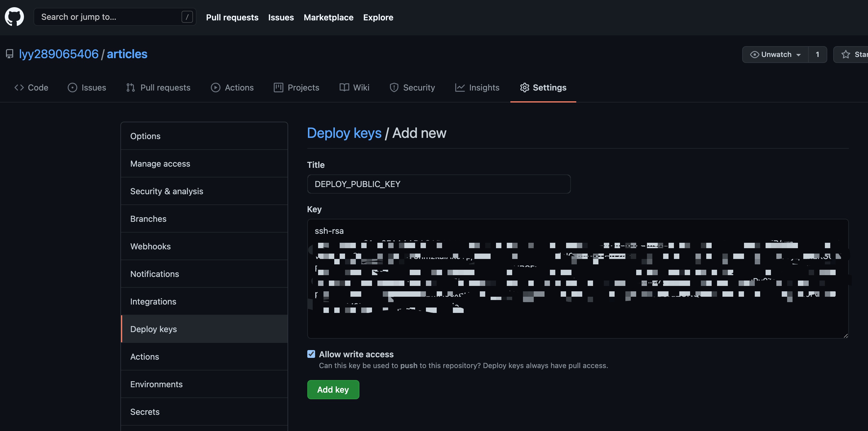Open lyy289065406 user profile link
Viewport: 868px width, 431px height.
(x=59, y=54)
